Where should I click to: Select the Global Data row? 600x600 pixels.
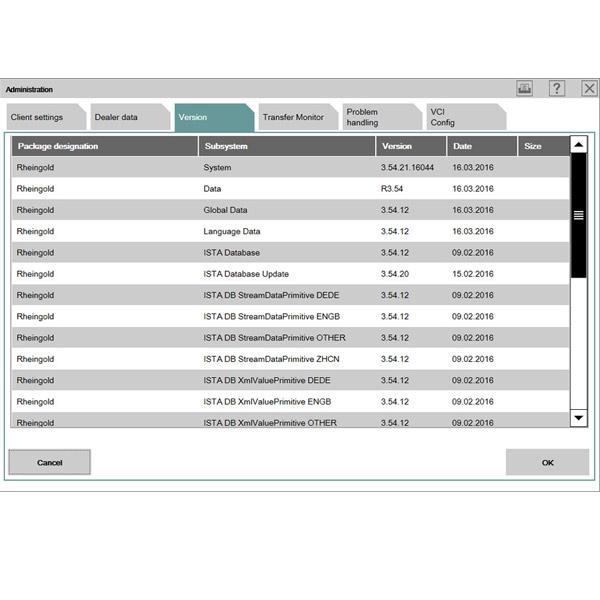[x=290, y=210]
